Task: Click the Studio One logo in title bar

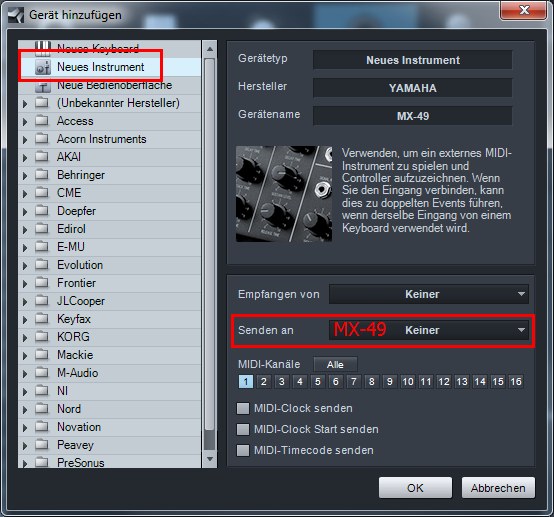Action: (x=16, y=15)
